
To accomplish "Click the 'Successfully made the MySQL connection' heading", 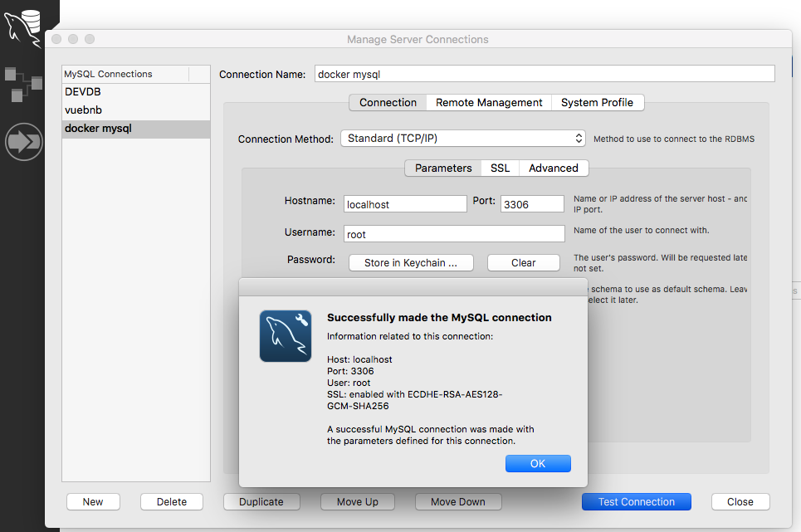I will (439, 318).
